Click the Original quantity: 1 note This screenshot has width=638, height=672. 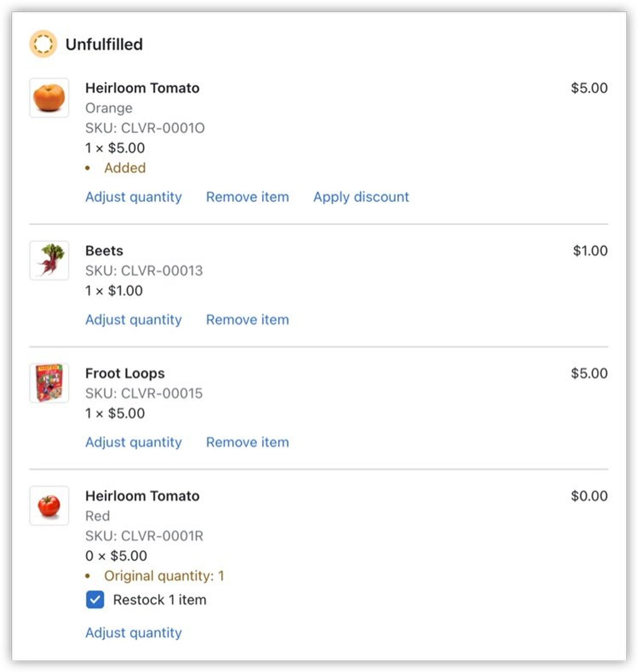(x=164, y=576)
